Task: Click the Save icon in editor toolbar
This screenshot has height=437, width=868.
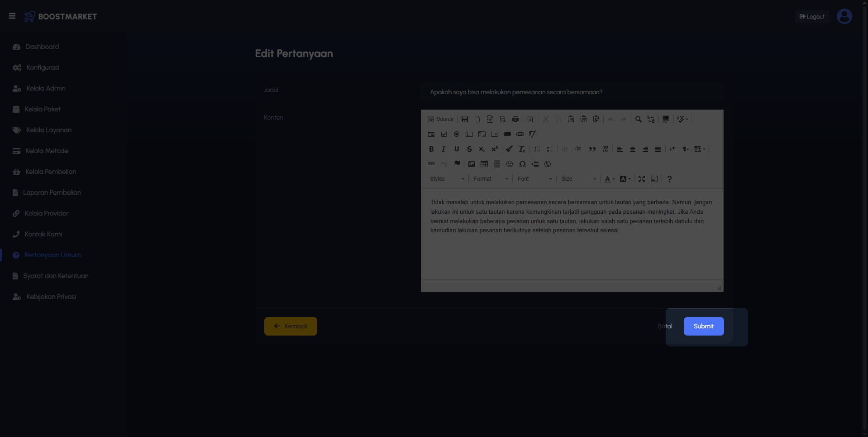Action: point(464,119)
